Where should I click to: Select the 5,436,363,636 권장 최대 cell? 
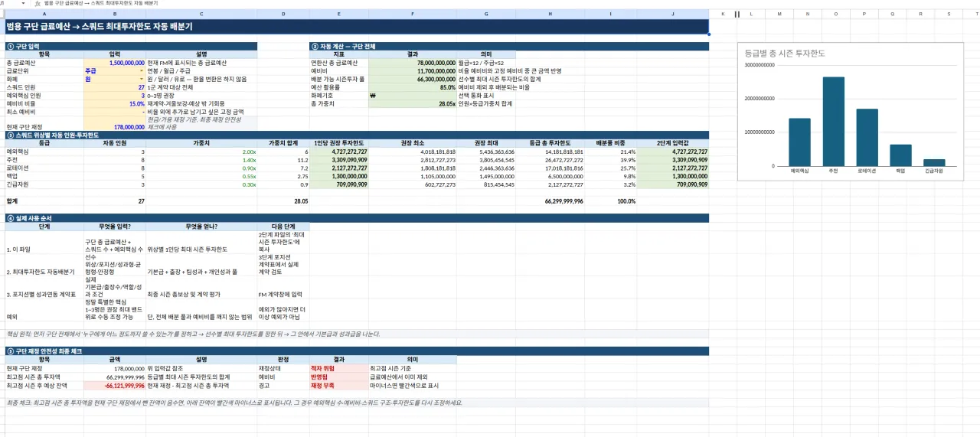[x=486, y=152]
